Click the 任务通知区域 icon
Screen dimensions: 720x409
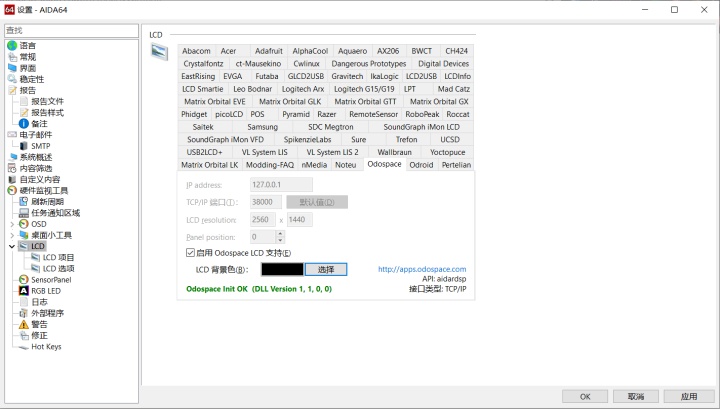coord(24,213)
